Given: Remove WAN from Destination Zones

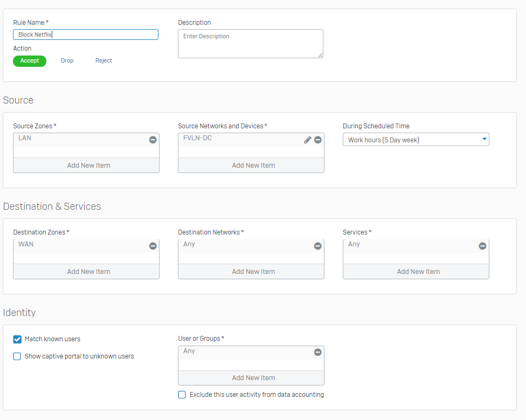Looking at the screenshot, I should pos(153,246).
